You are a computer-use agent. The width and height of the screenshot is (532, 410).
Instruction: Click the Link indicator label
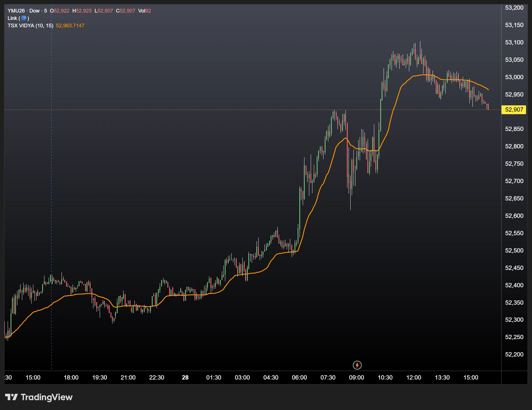(x=12, y=18)
